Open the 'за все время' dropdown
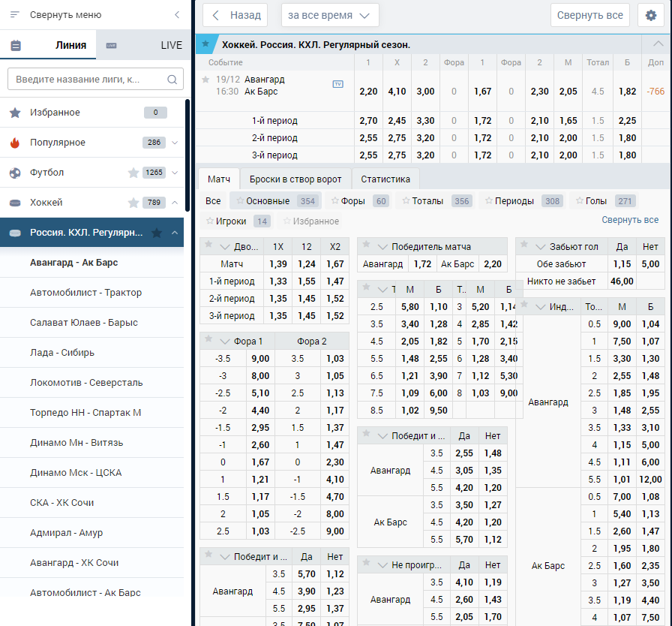 click(330, 16)
